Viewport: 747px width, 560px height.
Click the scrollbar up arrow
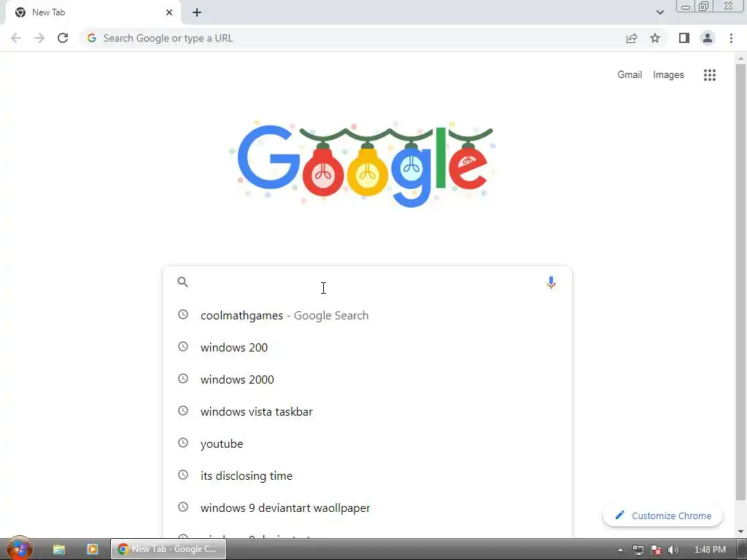pyautogui.click(x=740, y=58)
